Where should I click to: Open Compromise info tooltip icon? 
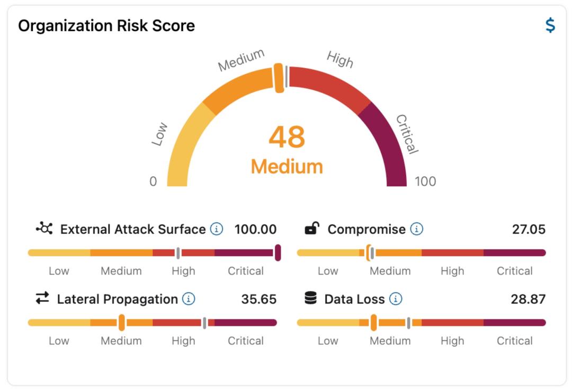click(417, 229)
